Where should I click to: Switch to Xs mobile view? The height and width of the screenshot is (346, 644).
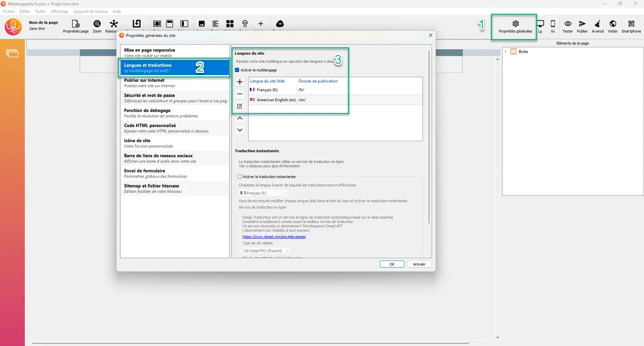(553, 24)
